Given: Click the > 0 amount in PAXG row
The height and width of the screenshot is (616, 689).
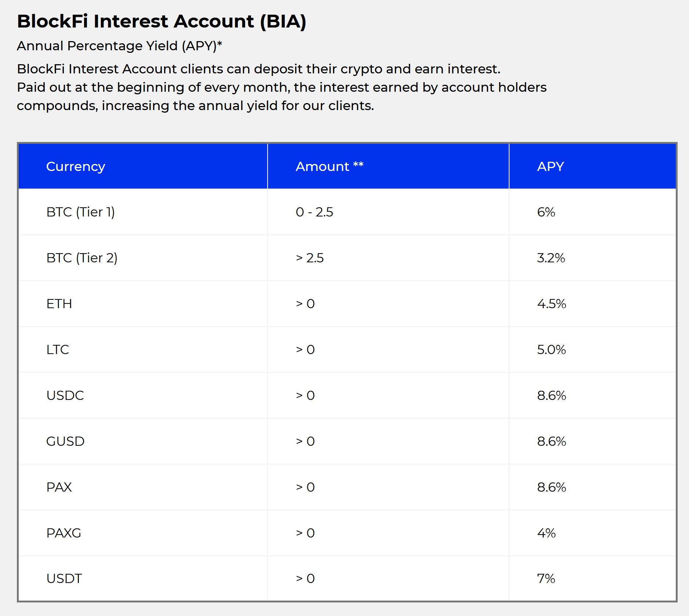Looking at the screenshot, I should coord(305,533).
